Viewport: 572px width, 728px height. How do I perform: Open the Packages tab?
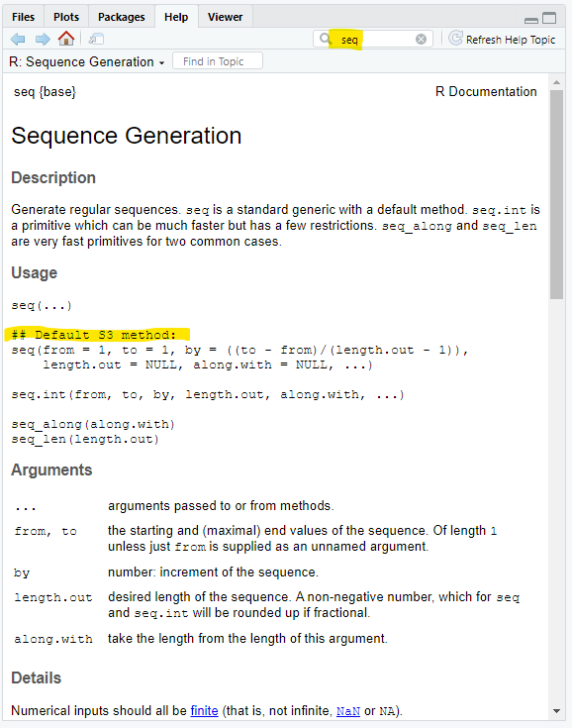(x=122, y=17)
